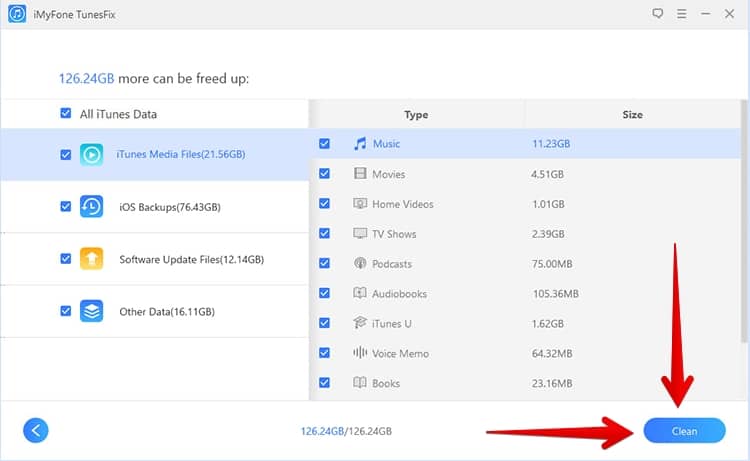The height and width of the screenshot is (461, 750).
Task: Click the TV Shows monitor icon
Action: pyautogui.click(x=360, y=233)
